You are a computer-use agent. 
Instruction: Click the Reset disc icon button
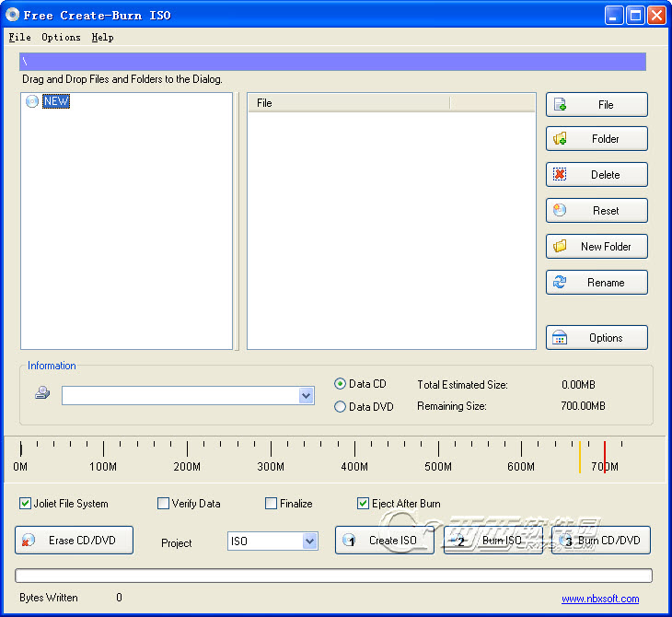(596, 211)
